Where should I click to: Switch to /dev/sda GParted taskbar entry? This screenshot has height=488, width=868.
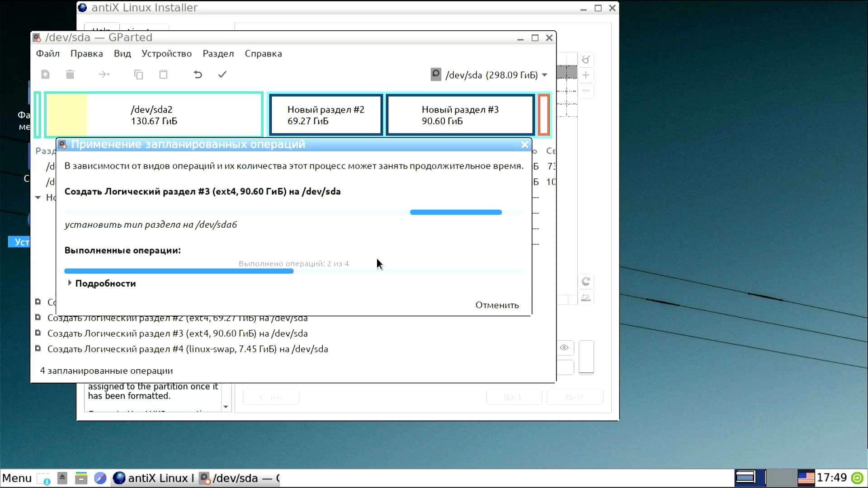(240, 478)
